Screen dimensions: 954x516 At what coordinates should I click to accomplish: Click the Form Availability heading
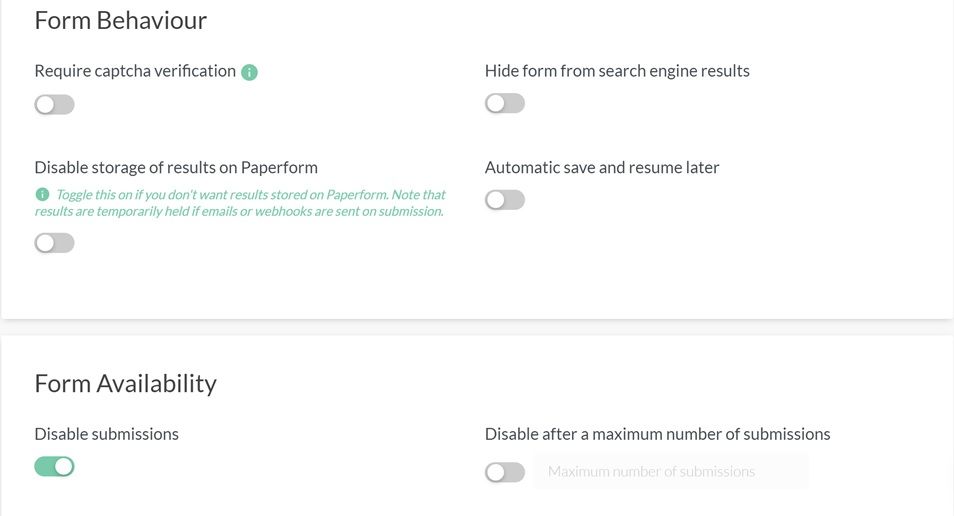click(125, 383)
